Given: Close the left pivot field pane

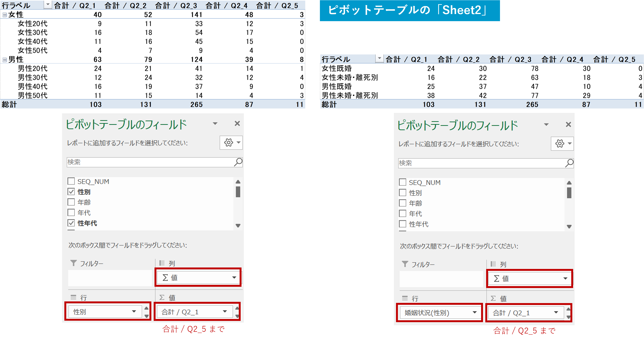Looking at the screenshot, I should click(x=237, y=123).
